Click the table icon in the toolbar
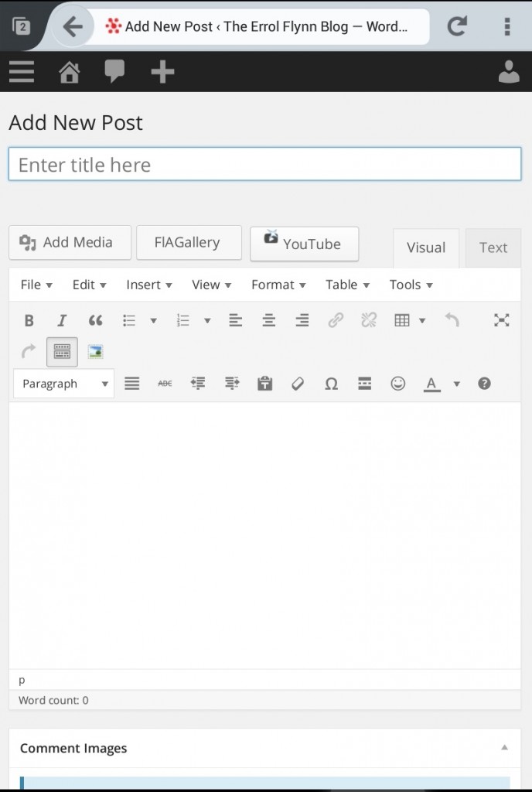Screen dimensions: 532x792 click(402, 320)
